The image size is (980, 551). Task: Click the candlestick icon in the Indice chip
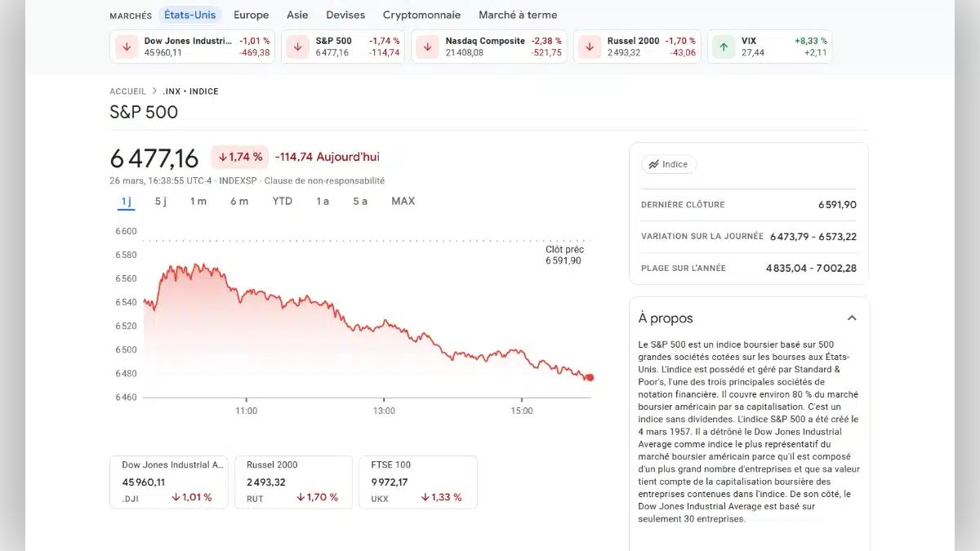[653, 164]
